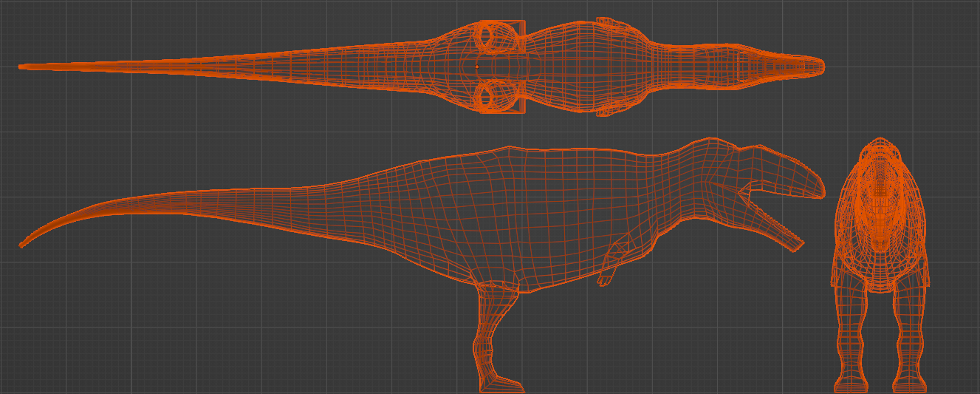Select the front-view dinosaur wireframe model
Viewport: 980px width, 394px height.
coord(880,265)
